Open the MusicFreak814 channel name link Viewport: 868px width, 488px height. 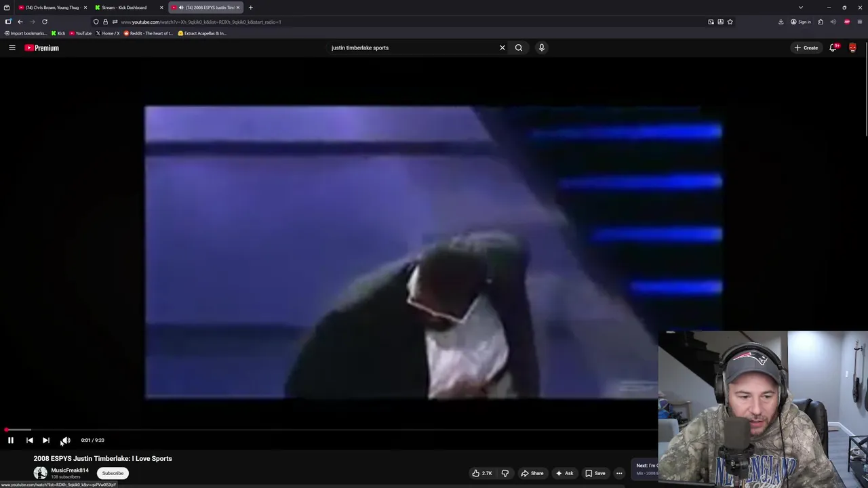(70, 470)
